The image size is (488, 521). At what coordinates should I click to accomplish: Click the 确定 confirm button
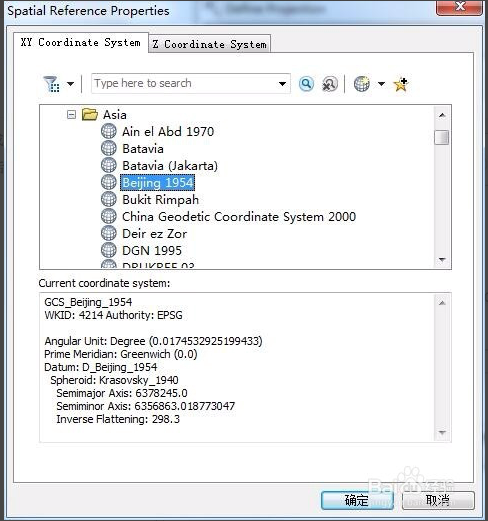(357, 500)
